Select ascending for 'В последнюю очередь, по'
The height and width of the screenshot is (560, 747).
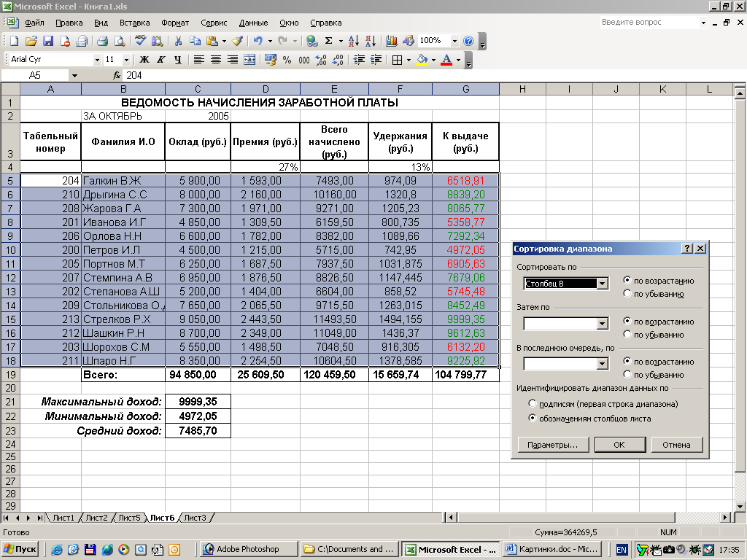point(627,362)
